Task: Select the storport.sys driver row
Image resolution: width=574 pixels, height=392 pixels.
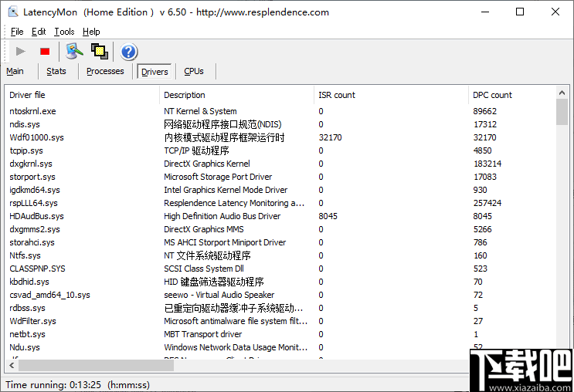Action: click(280, 177)
